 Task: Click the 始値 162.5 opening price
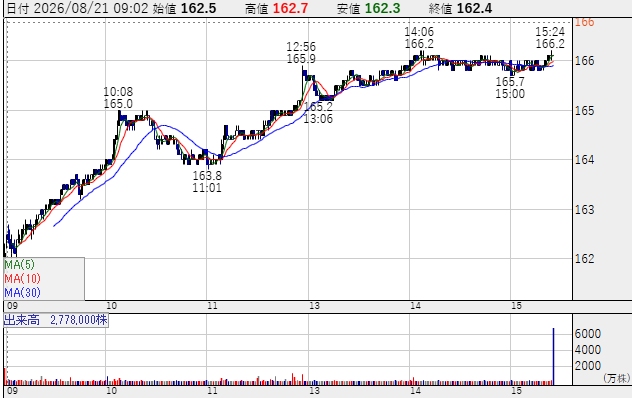(x=184, y=8)
